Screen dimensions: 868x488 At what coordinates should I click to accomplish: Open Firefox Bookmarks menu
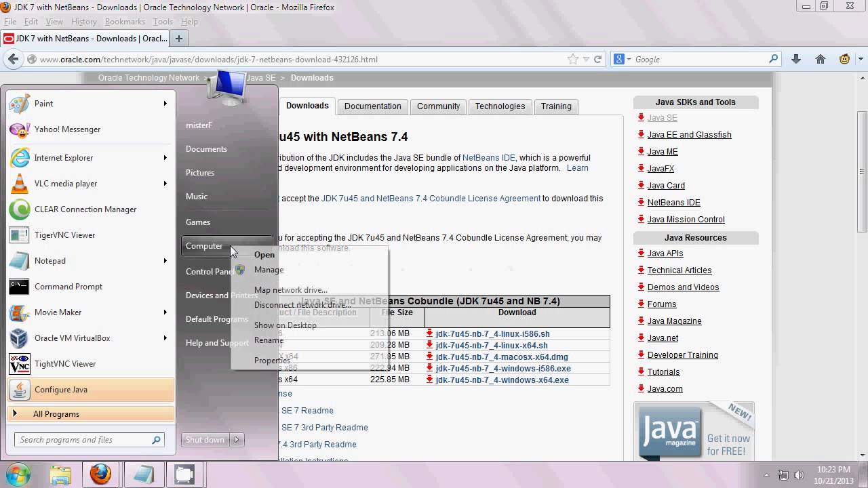[x=125, y=22]
